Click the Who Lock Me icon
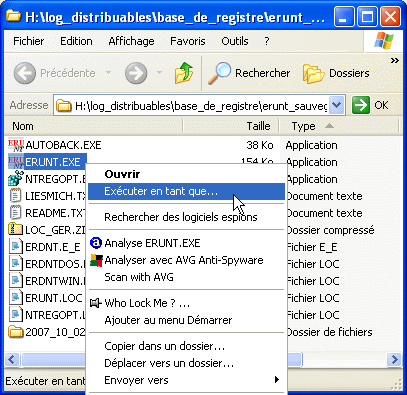 [x=96, y=303]
